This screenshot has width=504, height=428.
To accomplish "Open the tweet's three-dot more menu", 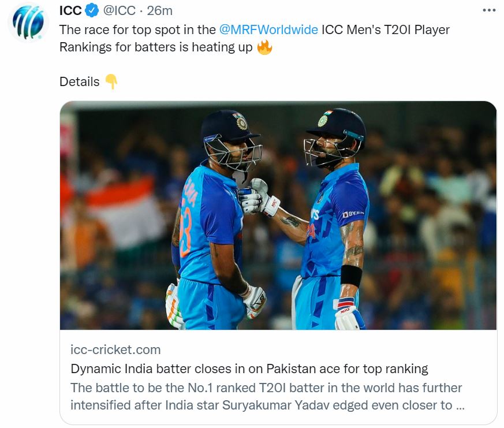I will point(488,10).
